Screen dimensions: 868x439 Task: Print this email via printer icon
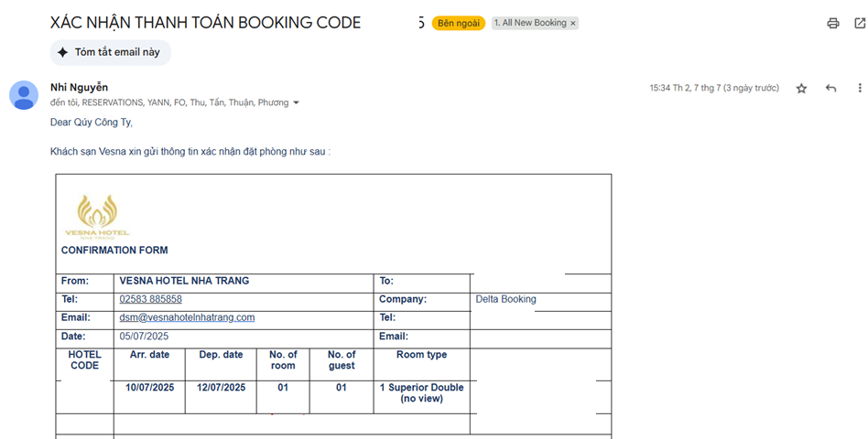point(832,23)
